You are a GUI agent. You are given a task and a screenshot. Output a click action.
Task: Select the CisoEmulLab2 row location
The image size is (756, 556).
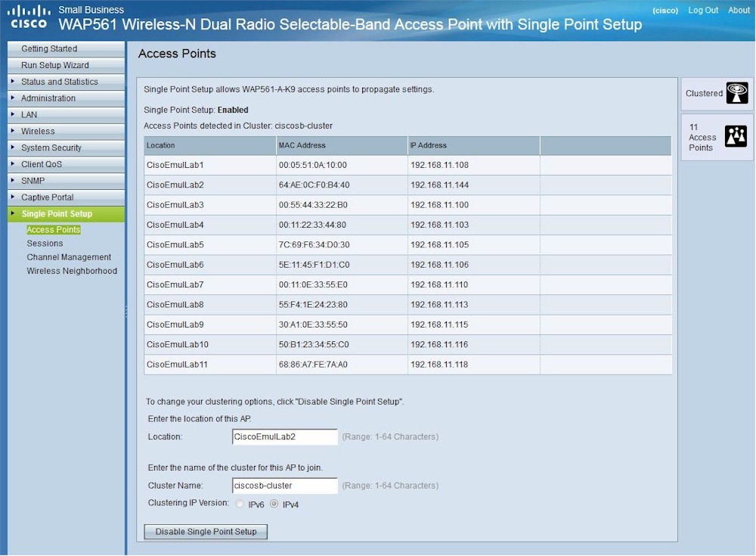tap(175, 185)
